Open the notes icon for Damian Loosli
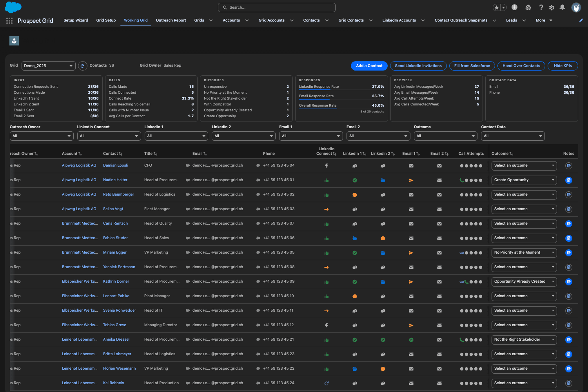This screenshot has height=392, width=588. point(569,166)
